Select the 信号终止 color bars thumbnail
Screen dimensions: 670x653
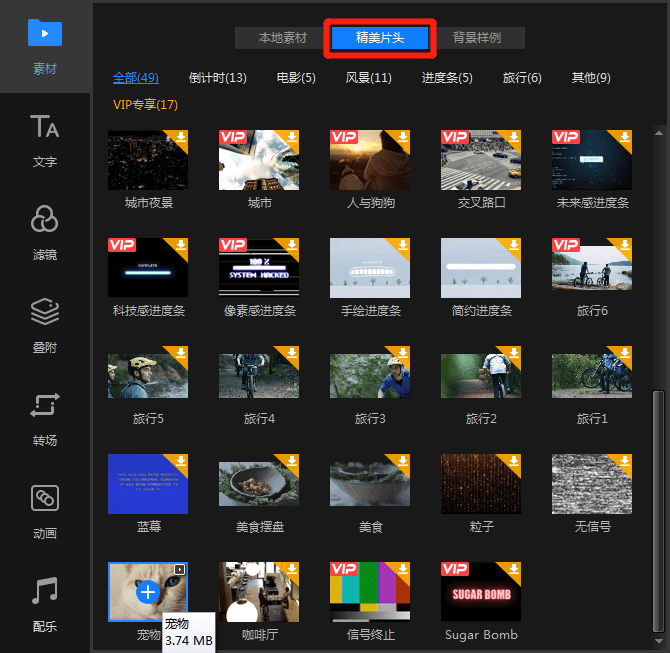(x=370, y=592)
